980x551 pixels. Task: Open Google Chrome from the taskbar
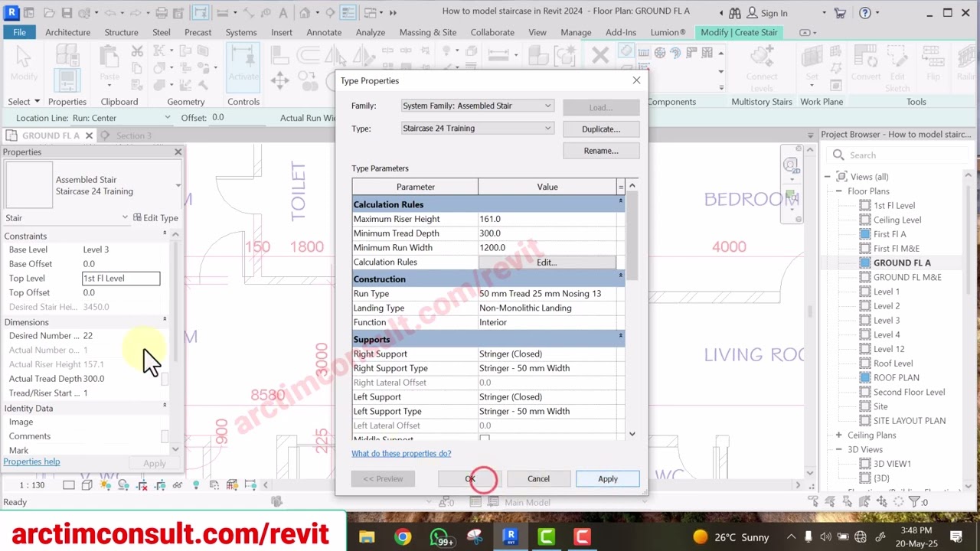click(x=403, y=536)
